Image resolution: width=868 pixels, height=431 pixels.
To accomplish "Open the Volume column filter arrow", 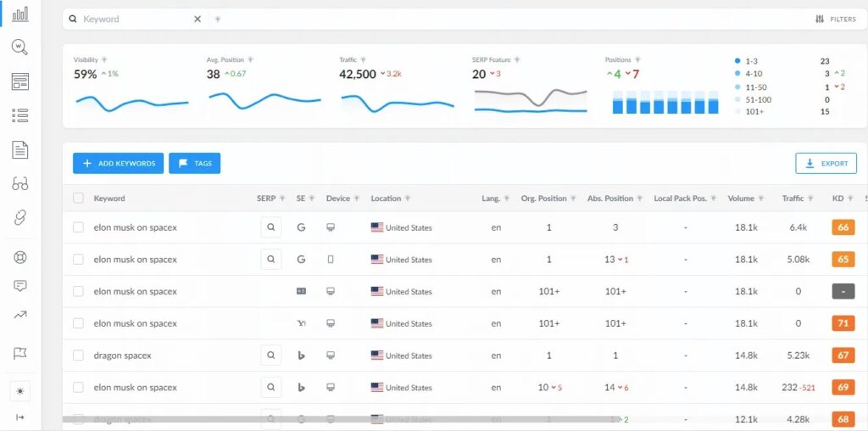I will pos(762,199).
